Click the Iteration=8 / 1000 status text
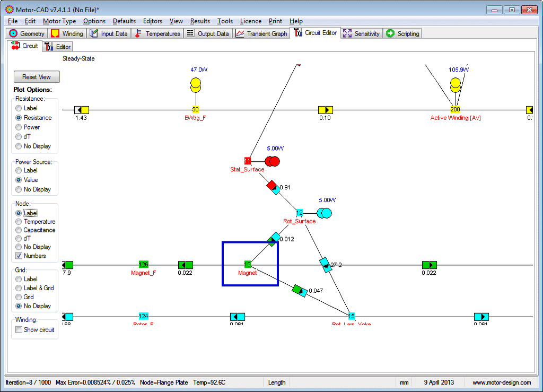The image size is (543, 392). click(29, 382)
